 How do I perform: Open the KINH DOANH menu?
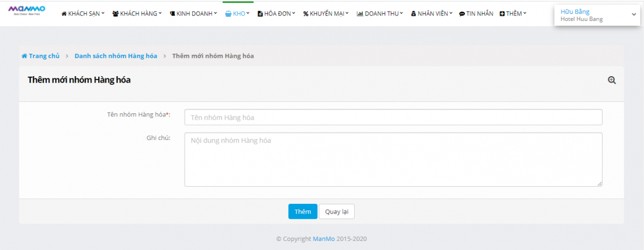coord(193,13)
